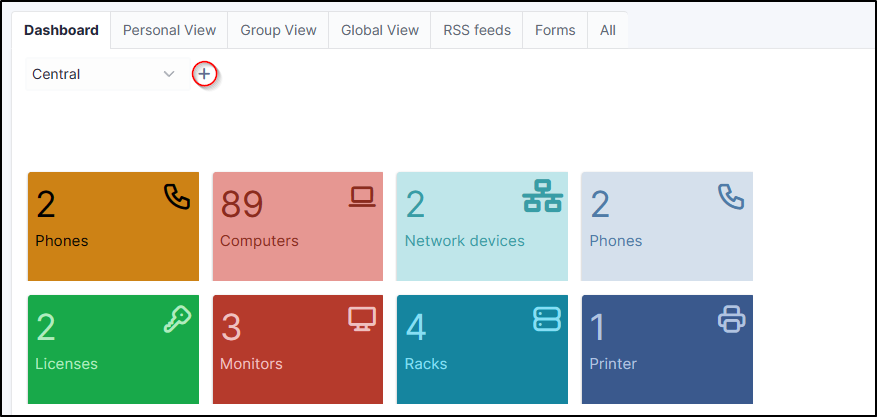Click the printer icon on the Printer card
The width and height of the screenshot is (877, 417).
[x=732, y=319]
